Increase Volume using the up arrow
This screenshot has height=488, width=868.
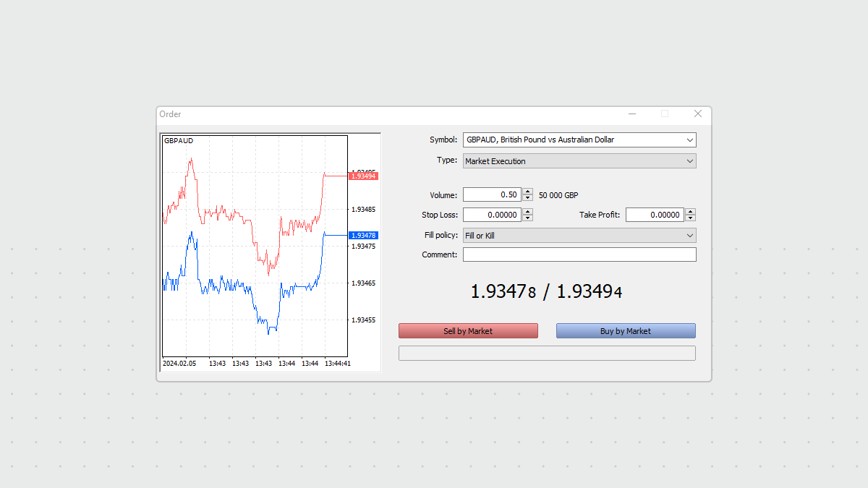(528, 192)
